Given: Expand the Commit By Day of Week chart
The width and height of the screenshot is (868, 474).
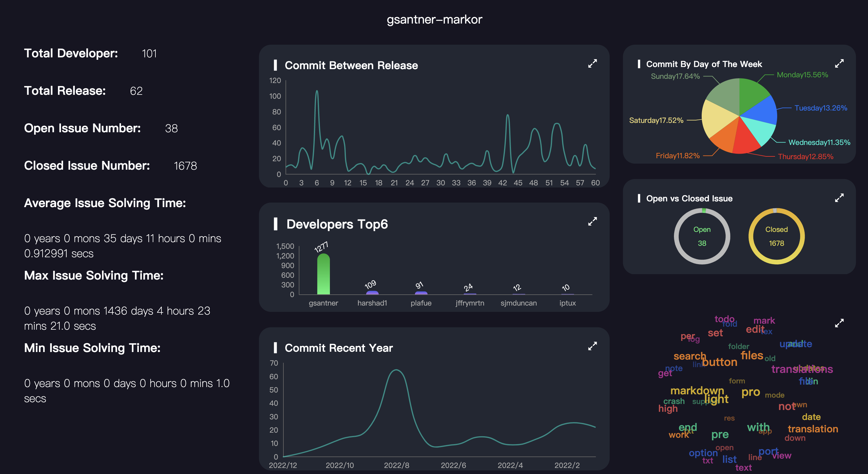Looking at the screenshot, I should point(839,63).
